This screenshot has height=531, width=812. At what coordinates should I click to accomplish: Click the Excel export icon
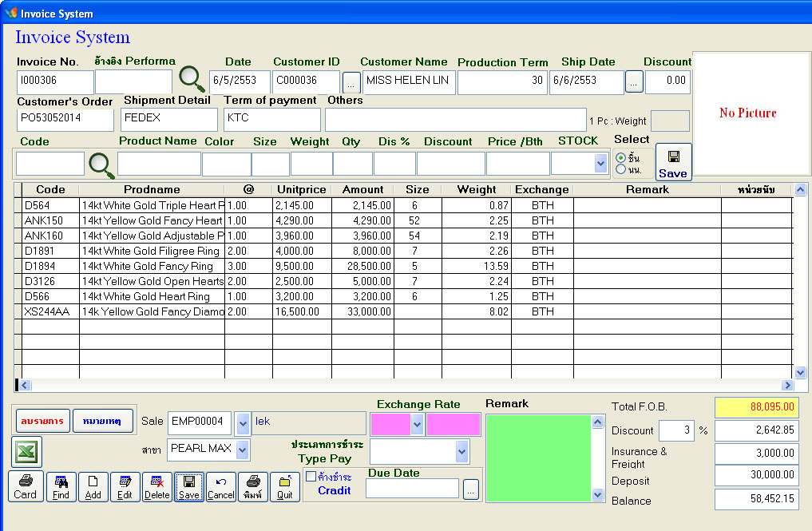coord(26,452)
